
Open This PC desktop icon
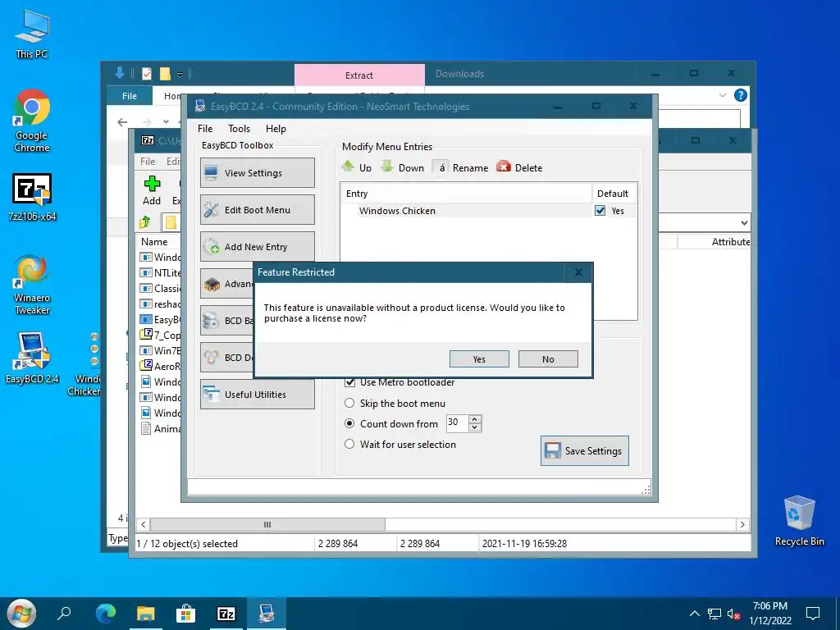click(x=32, y=34)
